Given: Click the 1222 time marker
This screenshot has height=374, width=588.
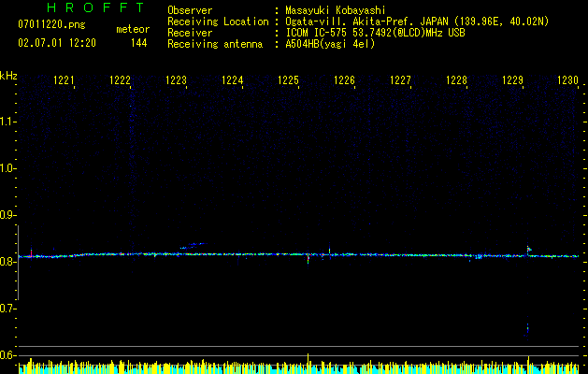Looking at the screenshot, I should click(120, 80).
